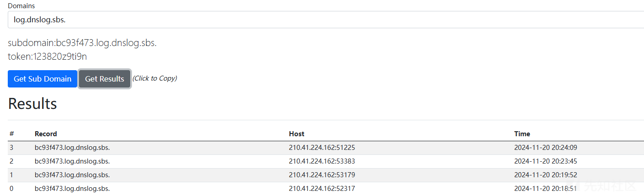The image size is (644, 195).
Task: Select the # column header
Action: [x=12, y=134]
